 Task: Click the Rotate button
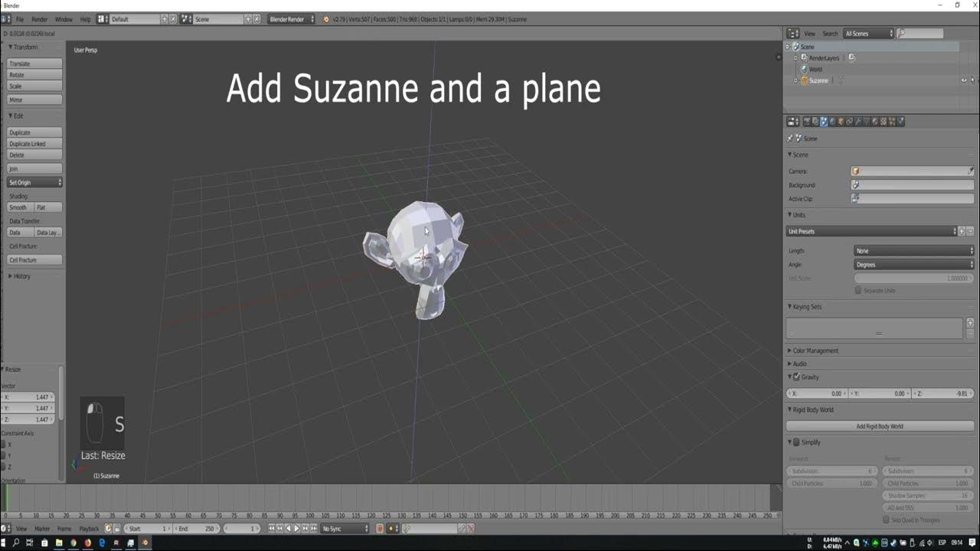(34, 75)
